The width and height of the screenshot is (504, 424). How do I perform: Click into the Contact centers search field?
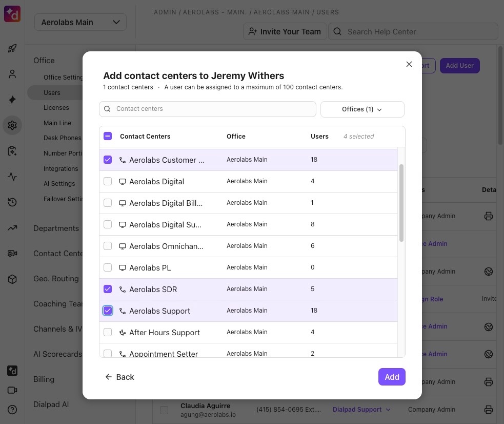click(x=208, y=109)
